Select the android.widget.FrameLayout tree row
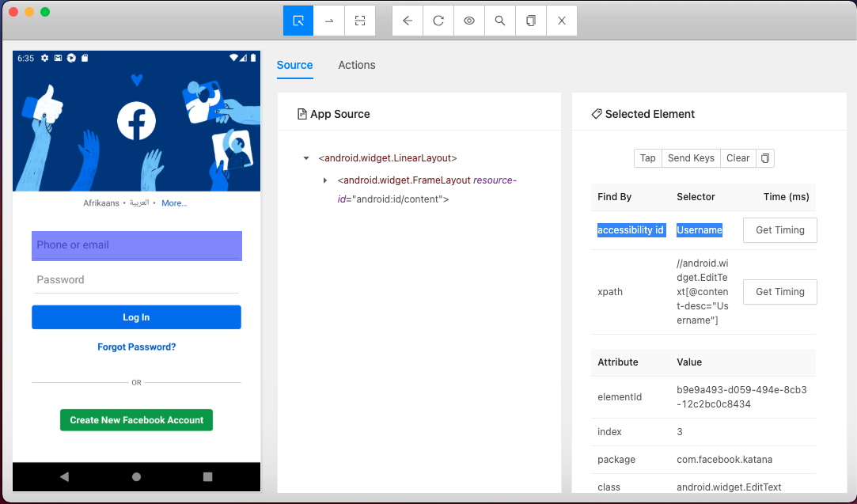This screenshot has width=857, height=504. 427,190
